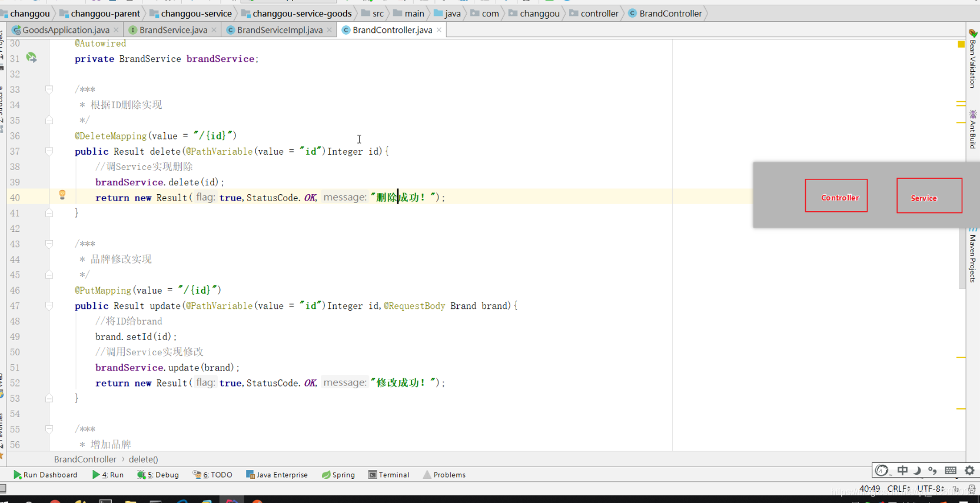
Task: Click the tool window quick-access icon in bottom-left corner
Action: (x=3, y=488)
